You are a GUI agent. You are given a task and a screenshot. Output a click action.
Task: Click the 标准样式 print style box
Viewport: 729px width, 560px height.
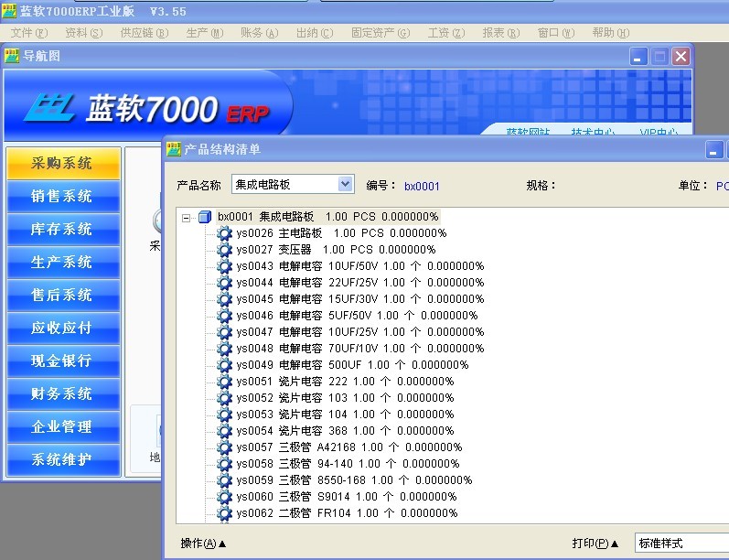681,544
